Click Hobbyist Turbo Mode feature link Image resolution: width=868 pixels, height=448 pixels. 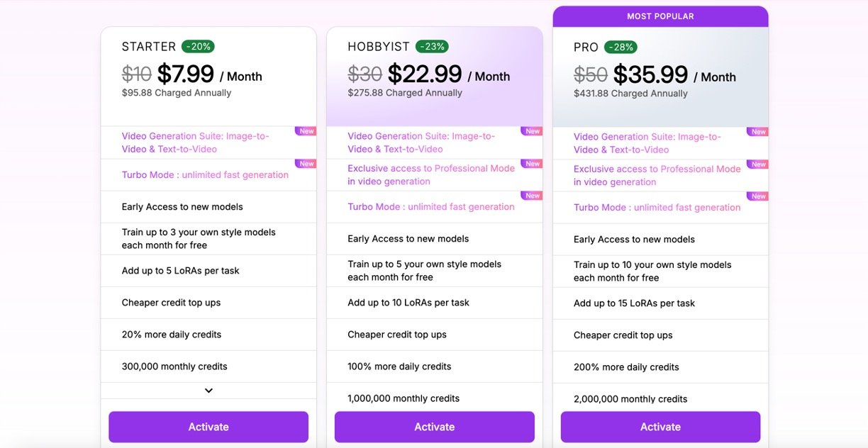click(430, 207)
